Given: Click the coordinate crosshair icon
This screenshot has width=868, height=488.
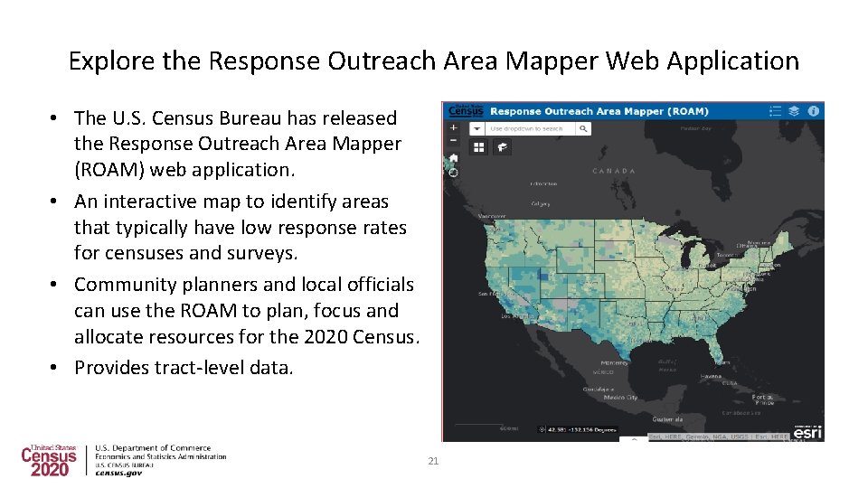Looking at the screenshot, I should [x=542, y=429].
